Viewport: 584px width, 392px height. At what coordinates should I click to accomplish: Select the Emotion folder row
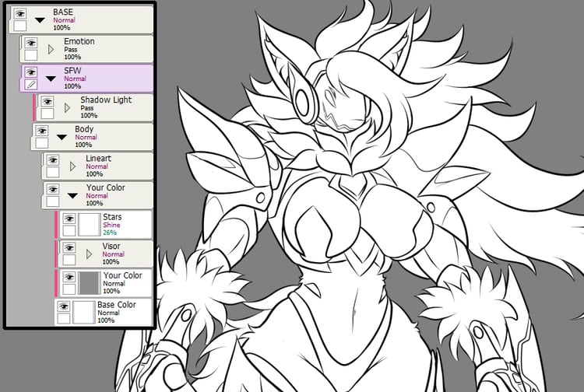[86, 49]
